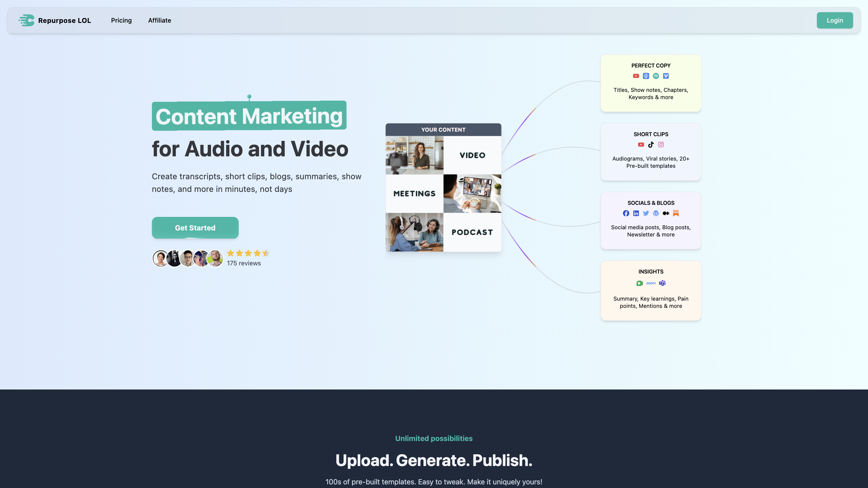Click the Get Started button
The width and height of the screenshot is (868, 488).
(195, 228)
